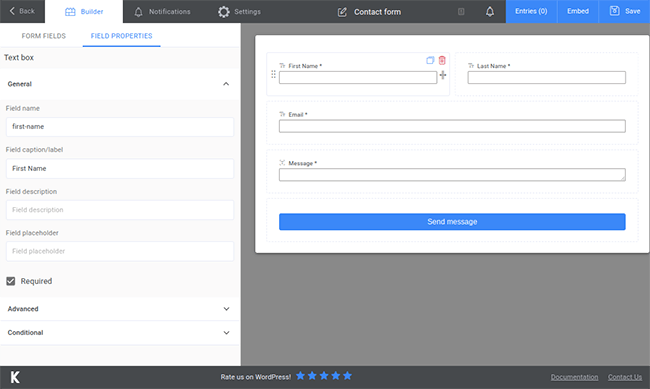Screen dimensions: 650x389
Task: Click the third rating star
Action: [x=324, y=376]
